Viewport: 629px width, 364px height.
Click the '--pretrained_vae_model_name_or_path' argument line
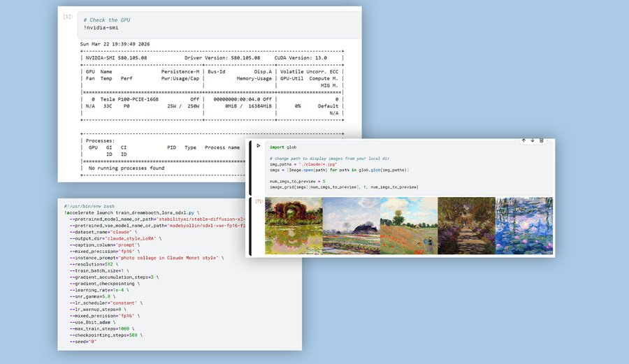[157, 226]
